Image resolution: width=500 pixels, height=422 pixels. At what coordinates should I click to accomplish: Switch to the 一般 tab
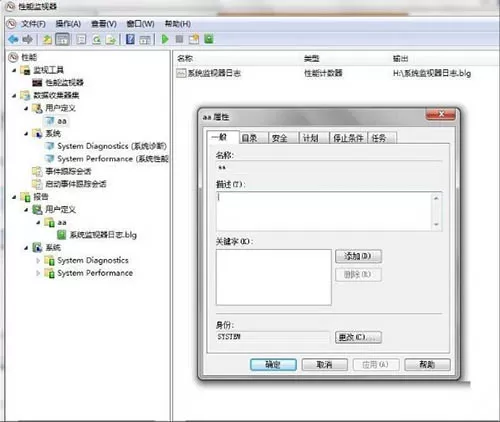[222, 137]
